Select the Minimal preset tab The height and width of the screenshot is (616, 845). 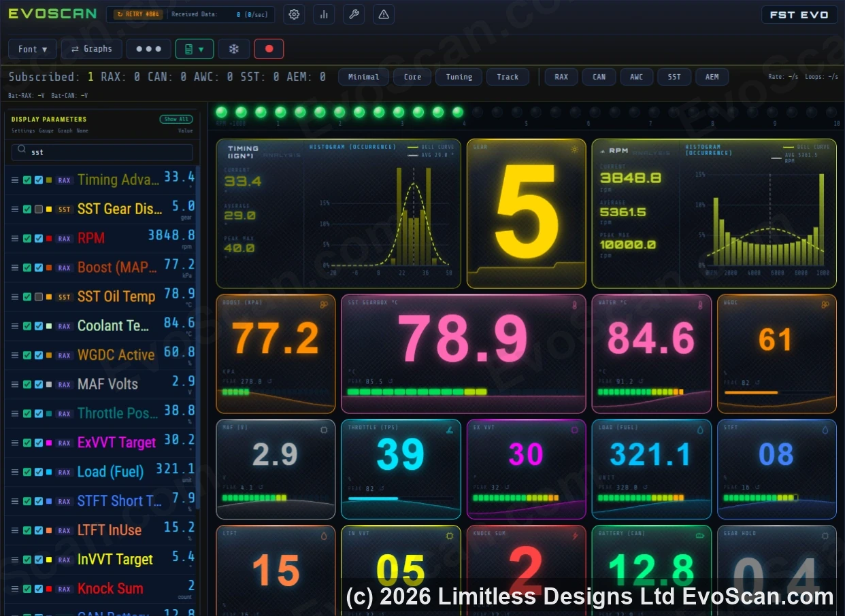click(364, 77)
